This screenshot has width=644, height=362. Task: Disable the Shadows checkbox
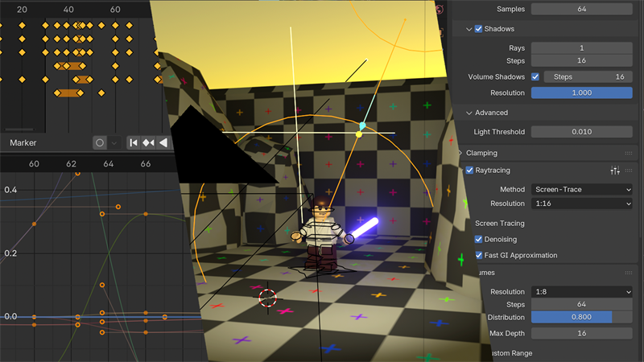pos(478,29)
